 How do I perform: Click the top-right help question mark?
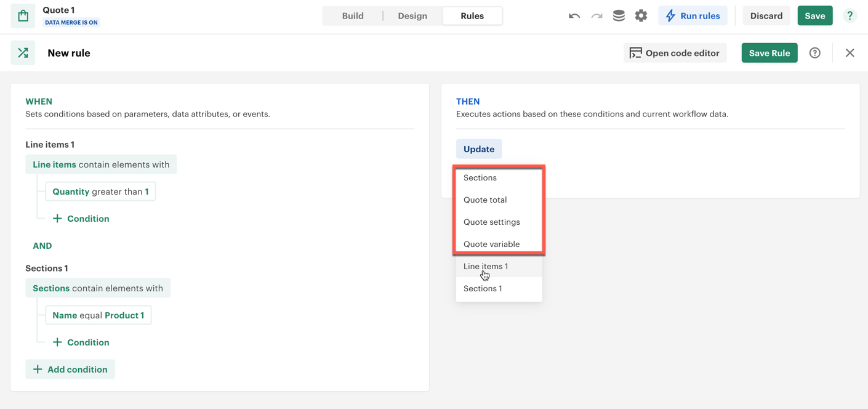pos(850,16)
